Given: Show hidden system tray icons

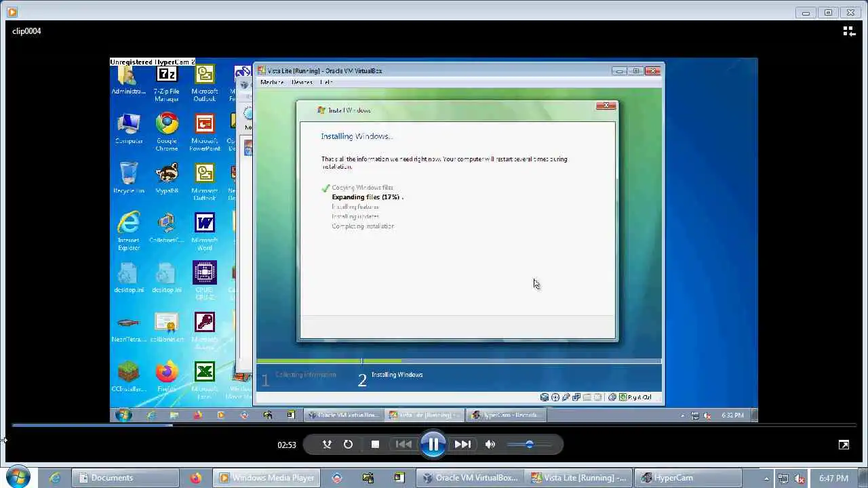Looking at the screenshot, I should [x=766, y=479].
